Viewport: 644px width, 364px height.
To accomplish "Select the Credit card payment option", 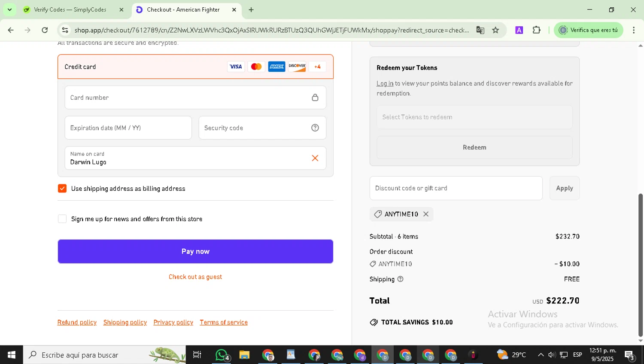I will coord(195,67).
